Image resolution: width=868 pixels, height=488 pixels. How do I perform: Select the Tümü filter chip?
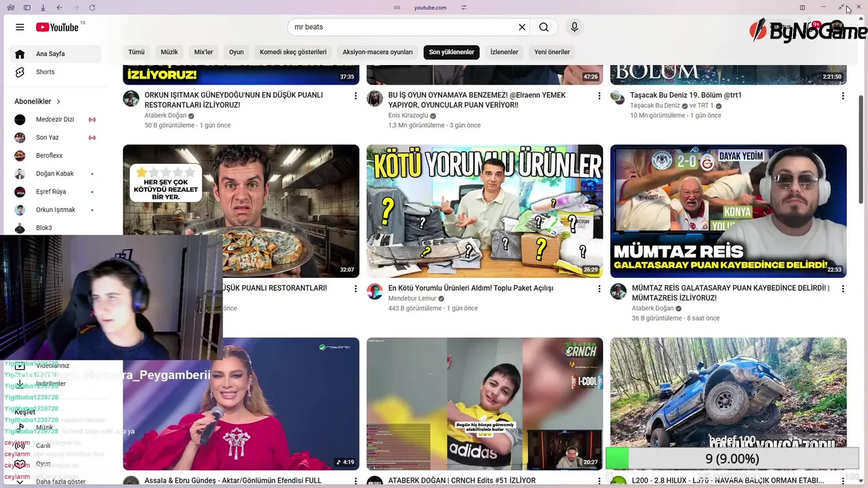click(136, 52)
